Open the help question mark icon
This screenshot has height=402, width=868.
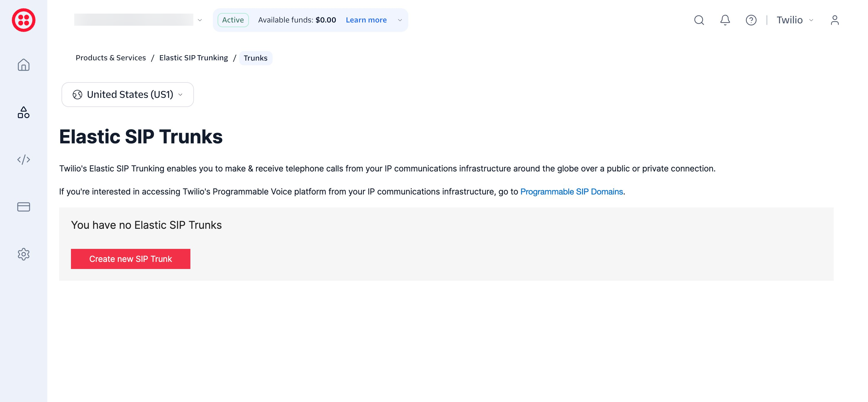pos(751,20)
